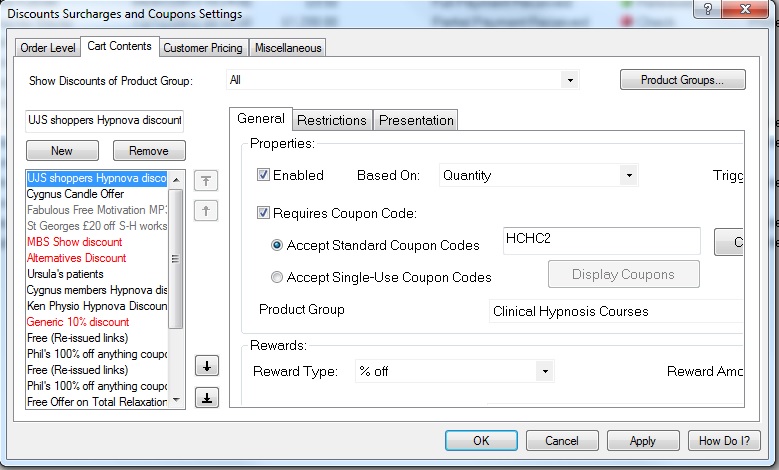Uncheck the Enabled checkbox
Screen dimensions: 779x470
[264, 175]
